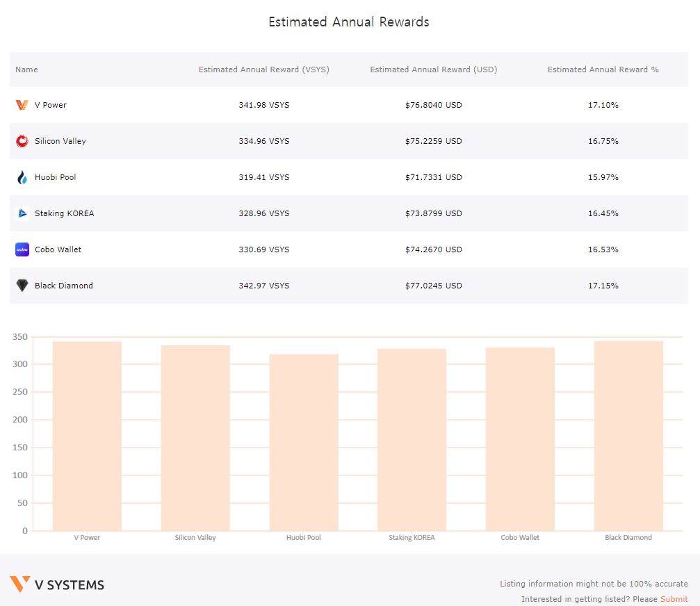Select the Staking KOREA name in table

click(x=64, y=213)
